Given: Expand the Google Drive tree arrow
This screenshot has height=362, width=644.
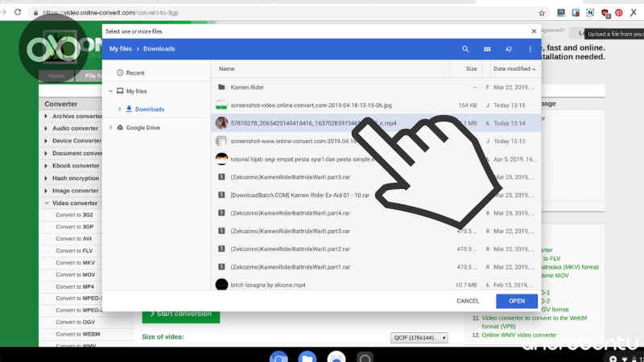Looking at the screenshot, I should 110,128.
